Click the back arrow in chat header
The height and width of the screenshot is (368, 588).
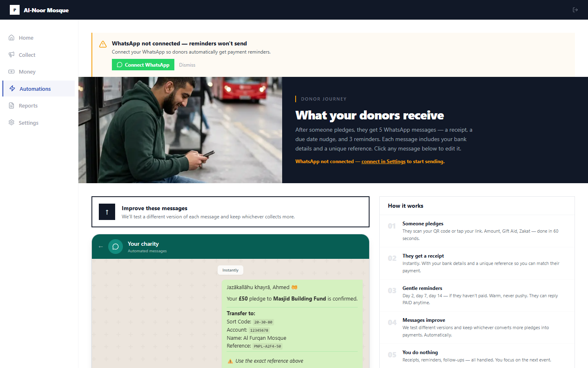[101, 247]
